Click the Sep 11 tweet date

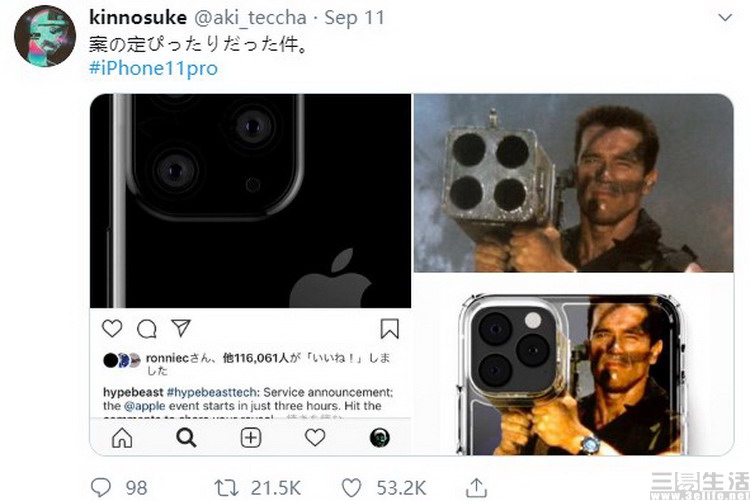coord(330,18)
